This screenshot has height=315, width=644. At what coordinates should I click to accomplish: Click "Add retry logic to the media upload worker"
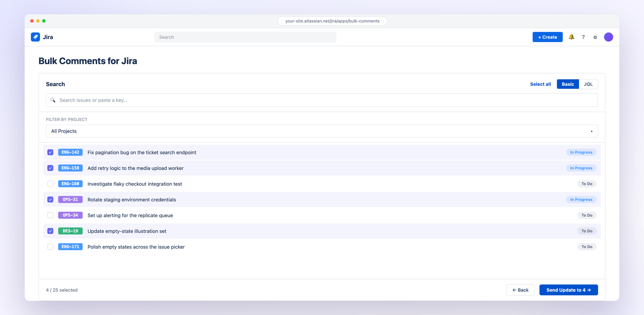[135, 168]
